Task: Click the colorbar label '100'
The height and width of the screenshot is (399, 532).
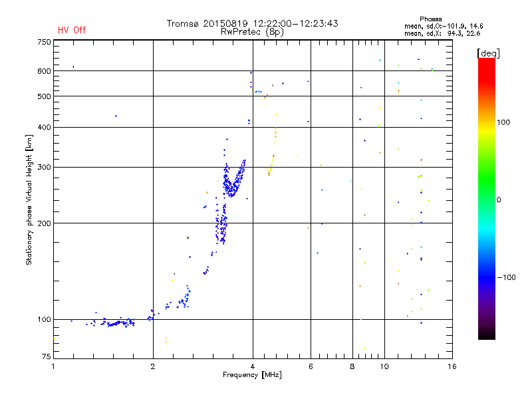Action: [503, 122]
